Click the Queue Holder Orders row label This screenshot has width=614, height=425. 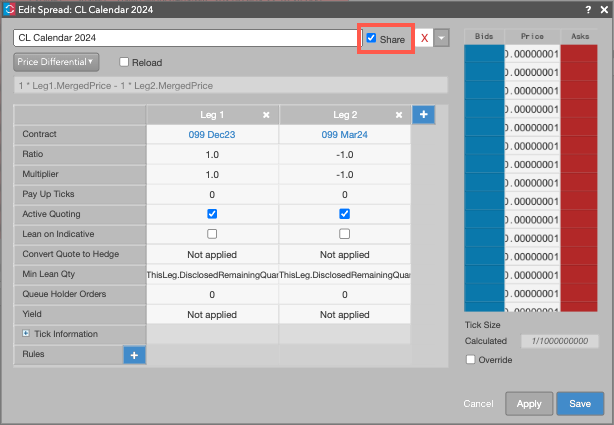(x=64, y=294)
